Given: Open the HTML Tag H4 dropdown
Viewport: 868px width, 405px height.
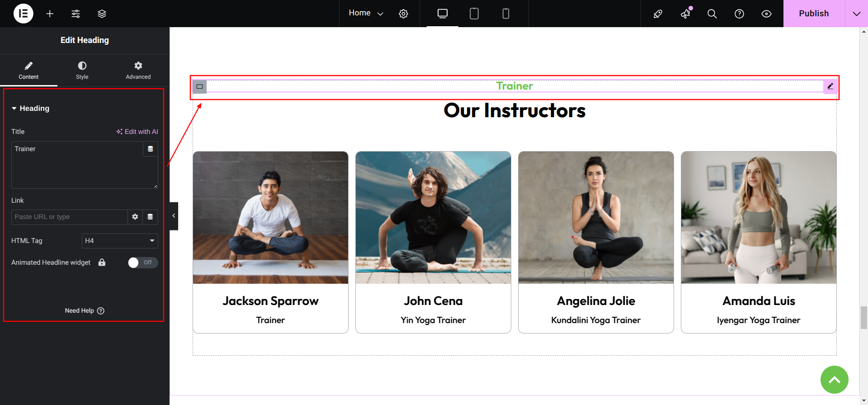Looking at the screenshot, I should point(120,241).
